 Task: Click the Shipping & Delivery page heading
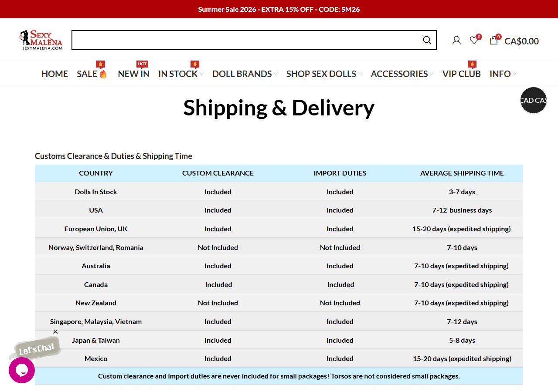(x=279, y=107)
